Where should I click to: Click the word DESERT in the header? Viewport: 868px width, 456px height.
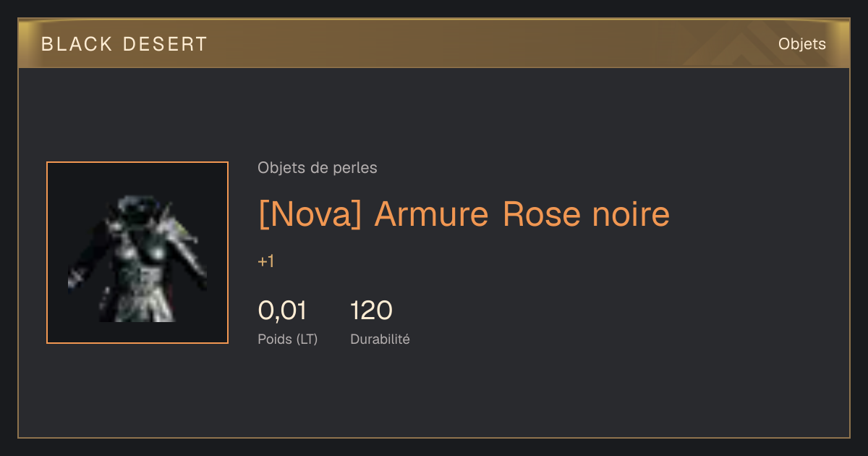(165, 44)
